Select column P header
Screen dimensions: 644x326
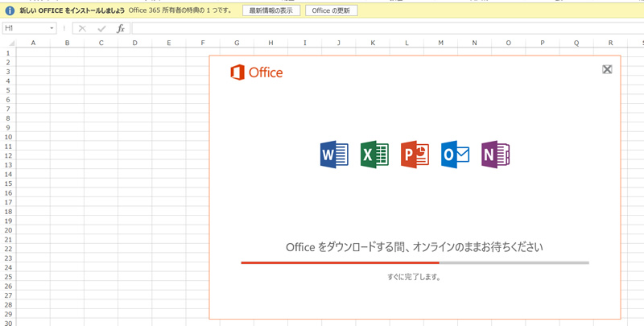[x=543, y=43]
